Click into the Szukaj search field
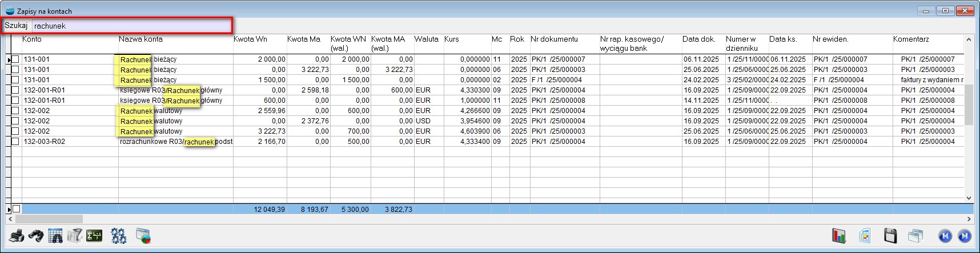Image resolution: width=980 pixels, height=253 pixels. tap(131, 26)
